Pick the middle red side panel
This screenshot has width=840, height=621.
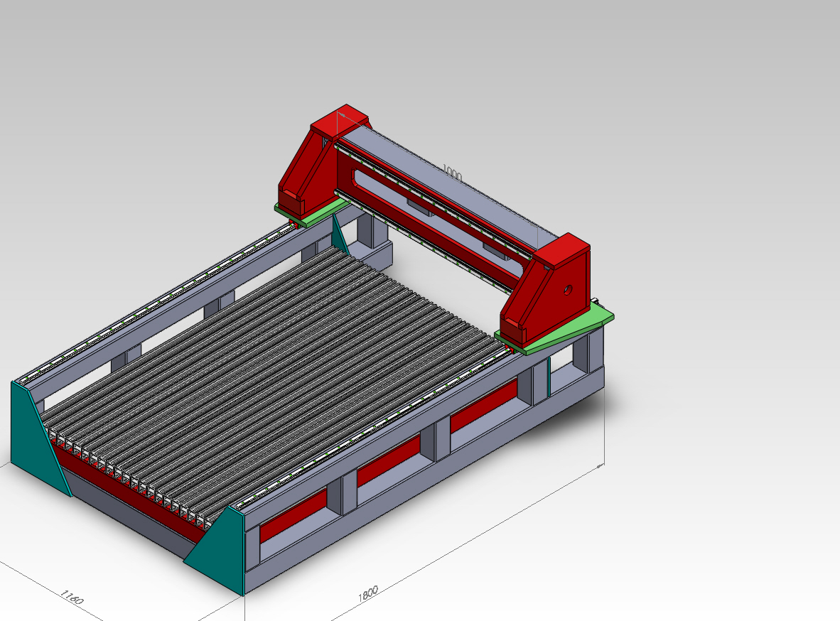[388, 460]
